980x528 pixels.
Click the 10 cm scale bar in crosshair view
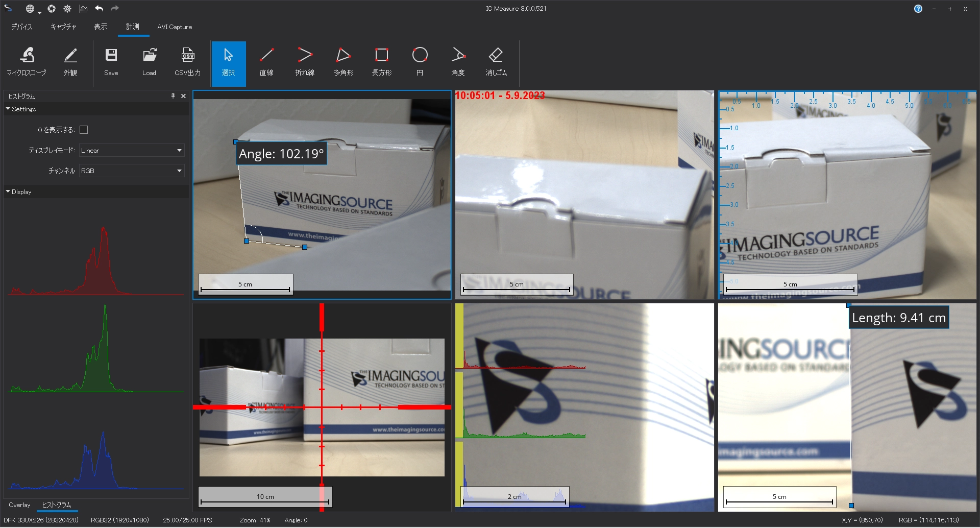(x=265, y=497)
